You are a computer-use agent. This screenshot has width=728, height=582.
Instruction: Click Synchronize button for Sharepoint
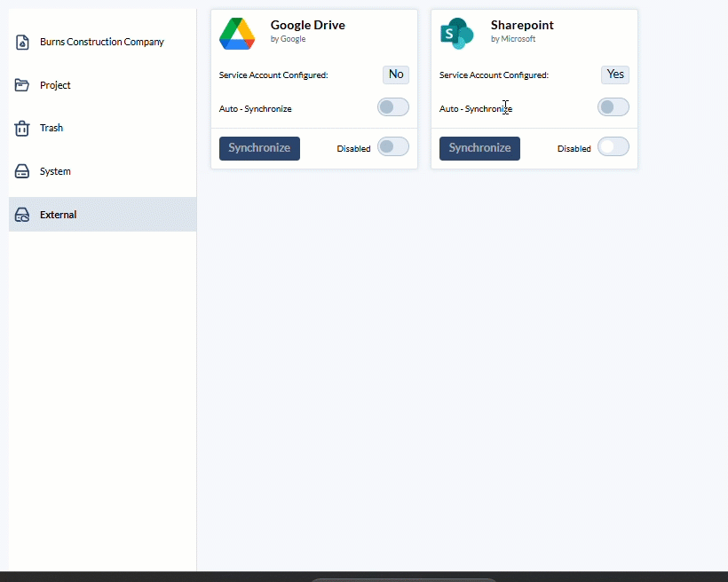click(x=479, y=148)
